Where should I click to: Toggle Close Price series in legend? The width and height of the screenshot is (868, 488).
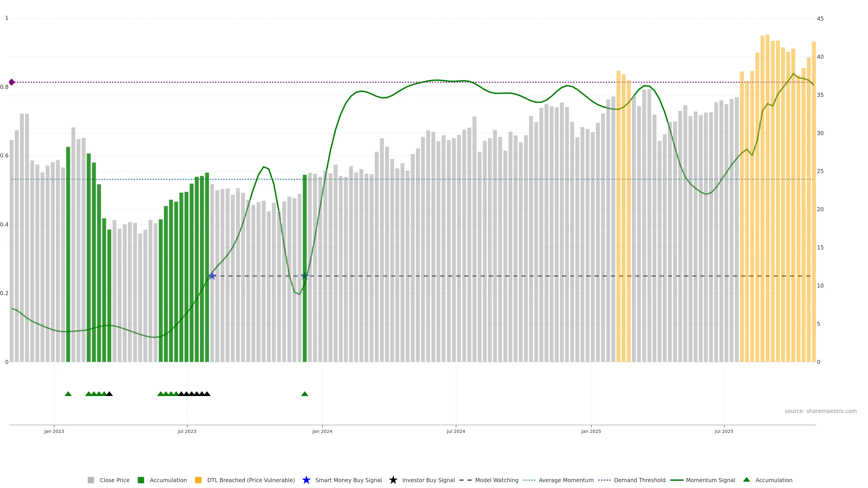point(114,480)
